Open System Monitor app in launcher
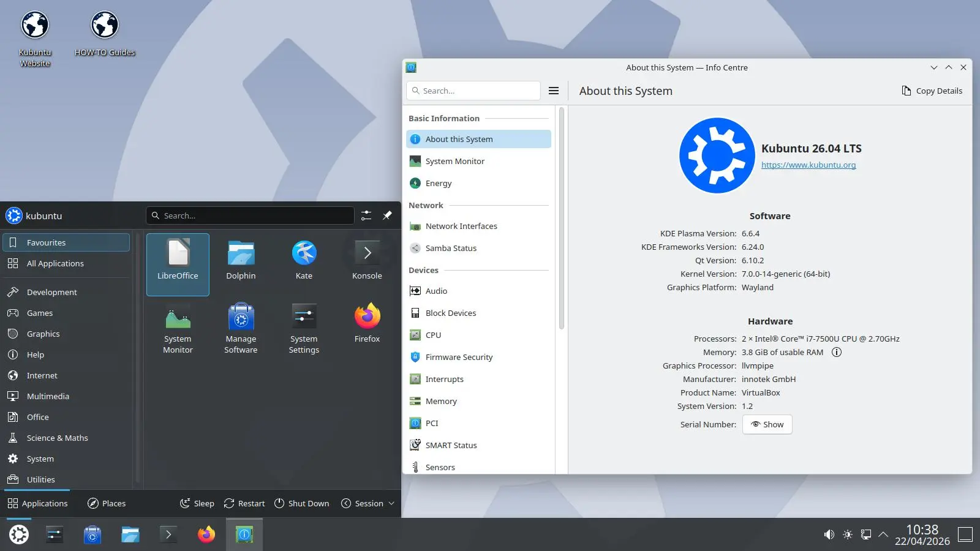The height and width of the screenshot is (551, 980). pyautogui.click(x=178, y=328)
